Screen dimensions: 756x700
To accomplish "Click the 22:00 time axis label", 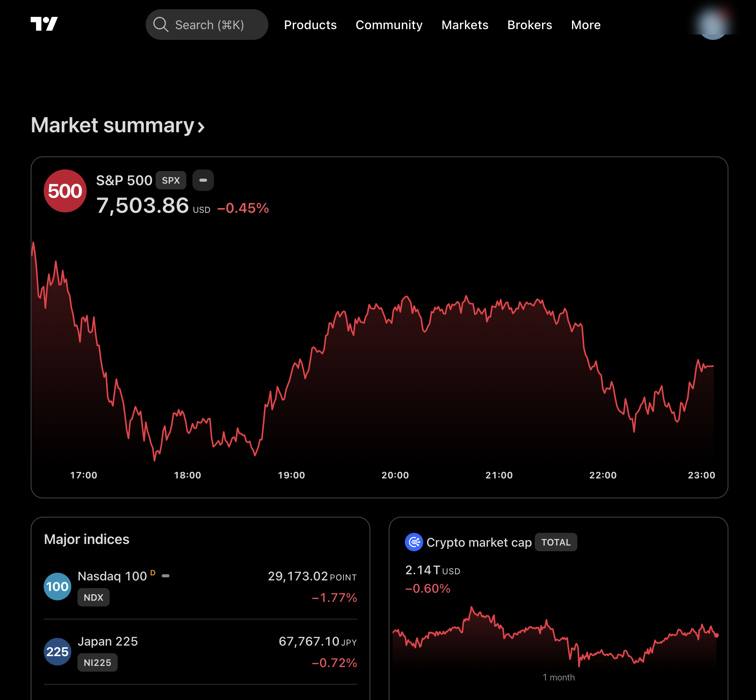I will [x=603, y=475].
